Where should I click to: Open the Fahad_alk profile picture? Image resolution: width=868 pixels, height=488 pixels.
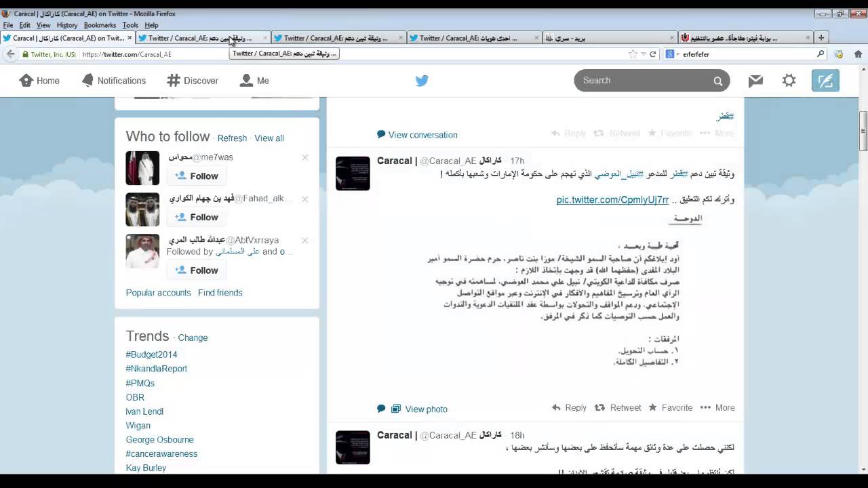tap(142, 209)
